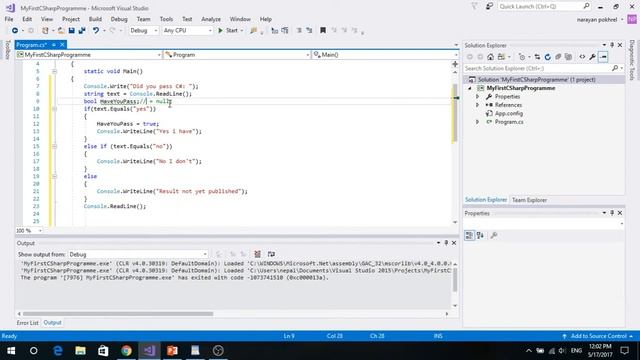Switch to the Error List tab
The width and height of the screenshot is (640, 360).
tap(27, 323)
